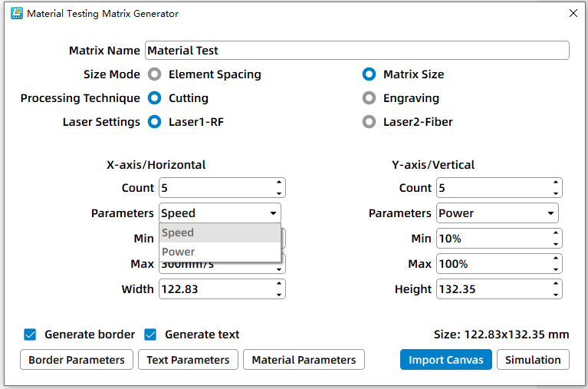
Task: Open Border Parameters settings
Action: 77,360
